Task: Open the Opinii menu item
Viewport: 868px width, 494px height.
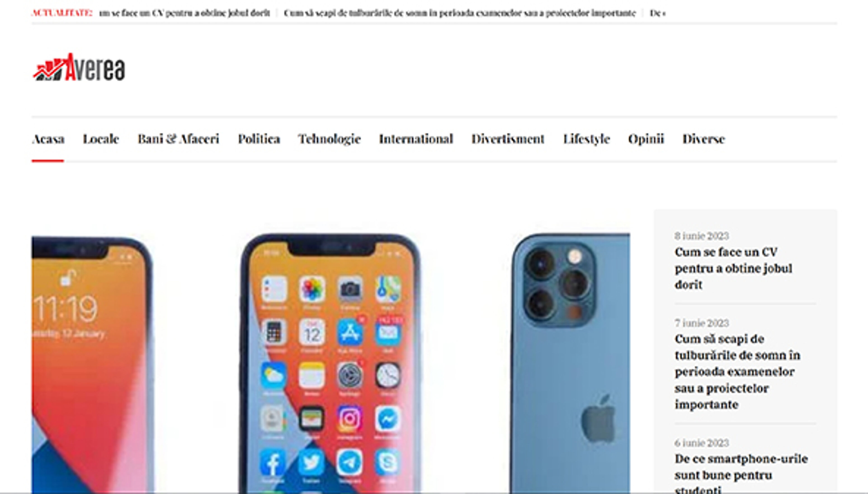Action: coord(646,139)
